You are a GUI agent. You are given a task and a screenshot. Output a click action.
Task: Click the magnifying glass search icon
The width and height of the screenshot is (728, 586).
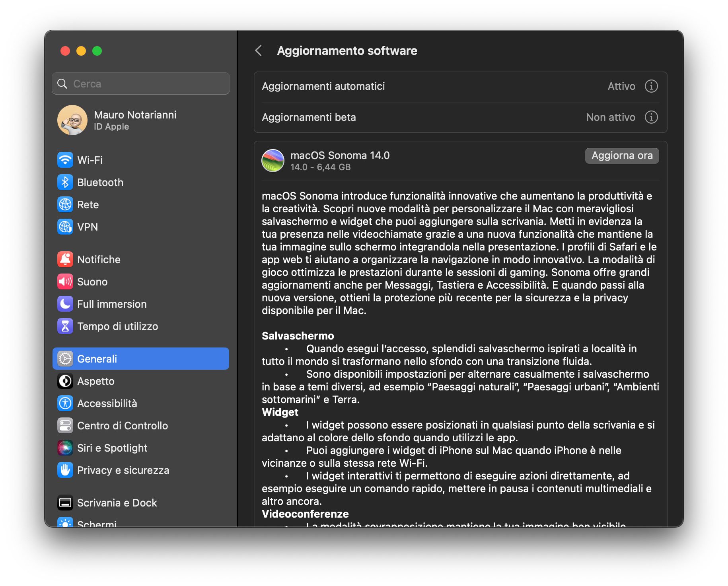point(62,84)
